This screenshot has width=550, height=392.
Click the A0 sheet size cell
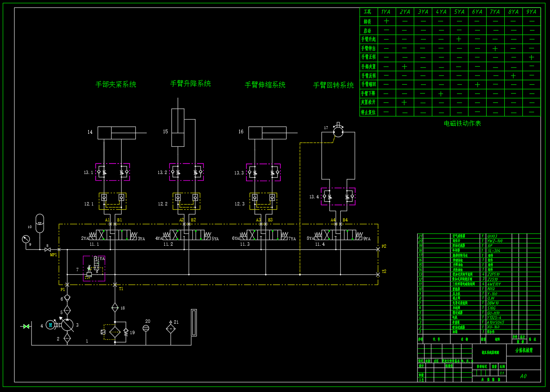click(x=524, y=376)
